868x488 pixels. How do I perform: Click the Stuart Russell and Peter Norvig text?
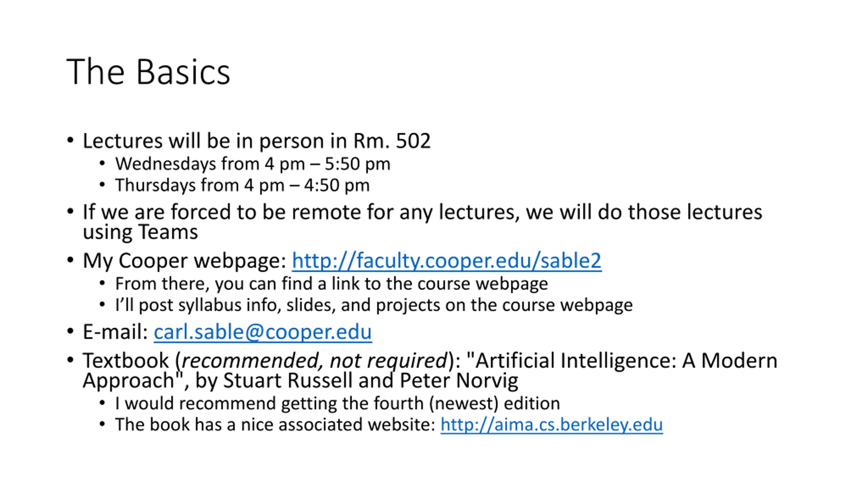[x=371, y=381]
